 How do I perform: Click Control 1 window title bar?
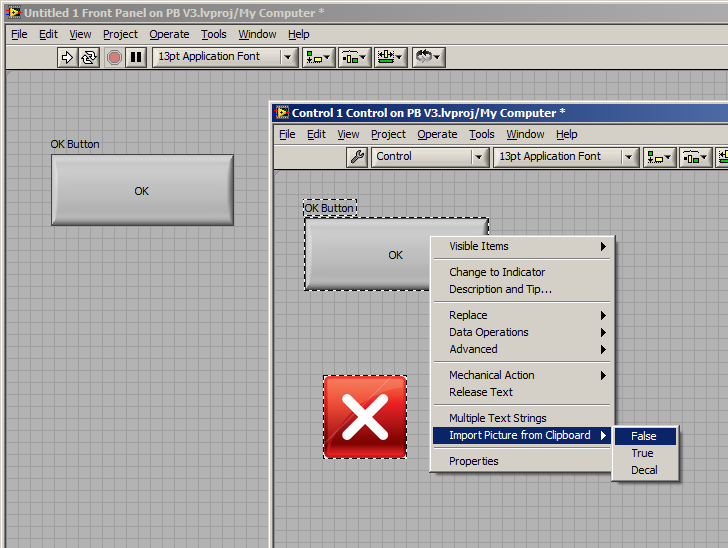[500, 113]
